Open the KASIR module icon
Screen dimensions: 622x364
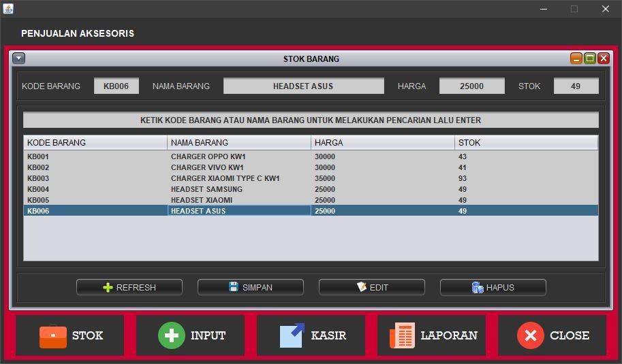[292, 335]
